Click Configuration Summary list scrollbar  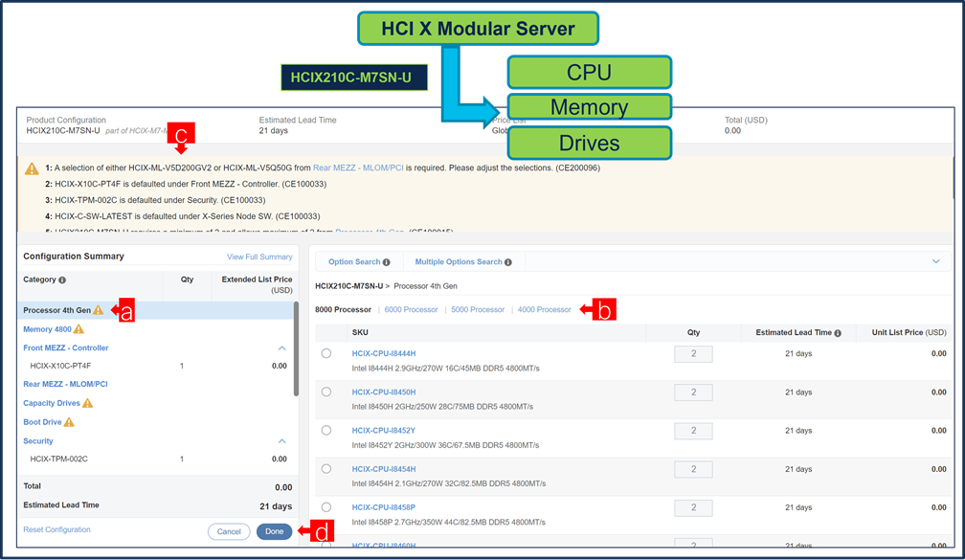coord(296,348)
